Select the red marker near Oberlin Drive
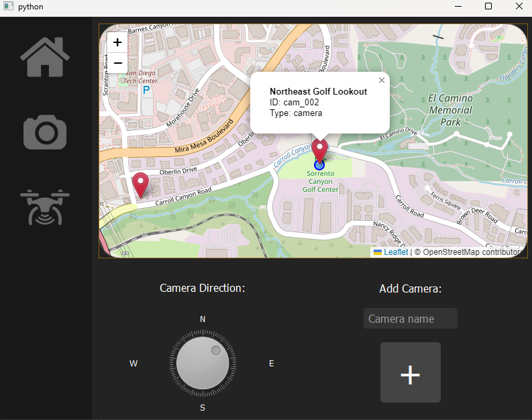532x420 pixels. 140,185
